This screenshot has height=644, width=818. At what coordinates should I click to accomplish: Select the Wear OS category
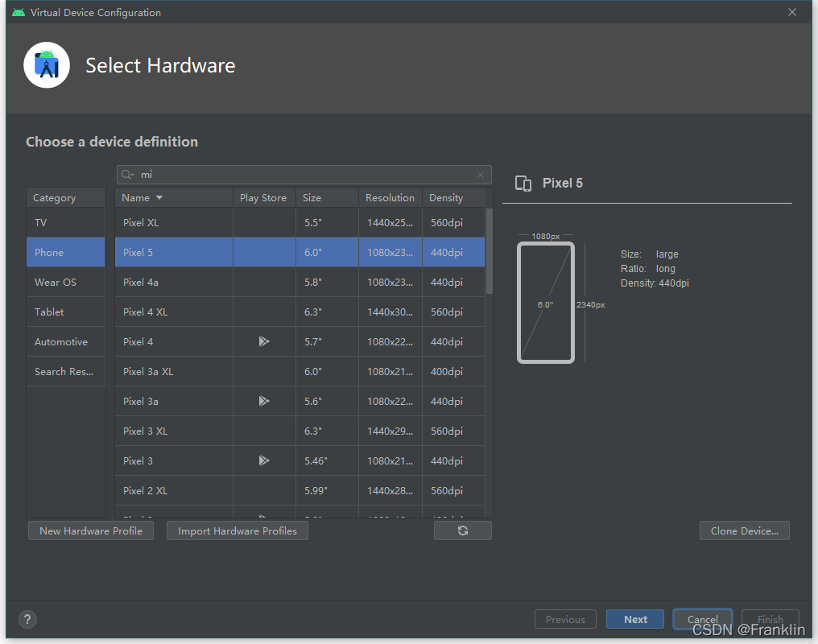tap(66, 282)
